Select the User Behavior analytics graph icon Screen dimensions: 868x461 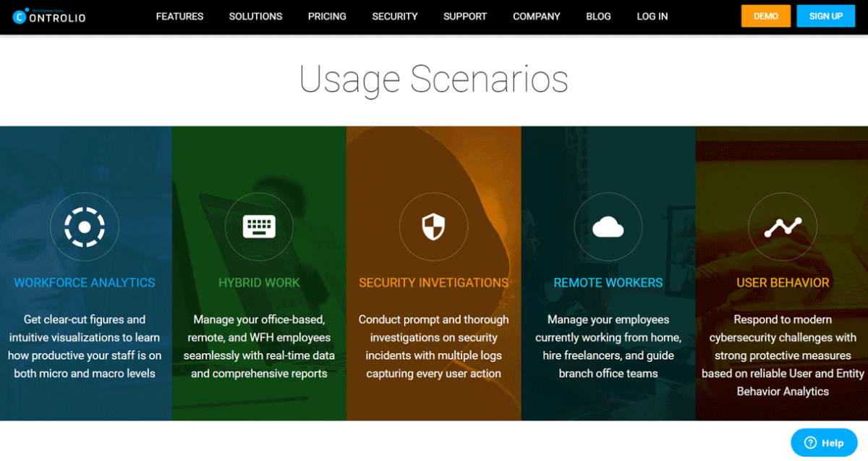[783, 227]
